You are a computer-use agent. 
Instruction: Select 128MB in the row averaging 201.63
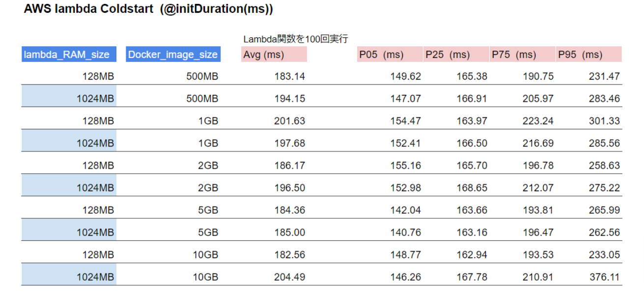point(98,121)
